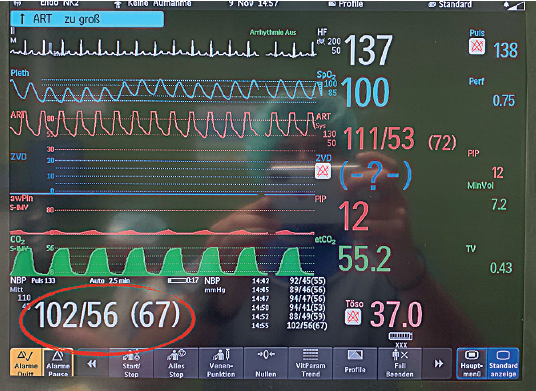Select the heart rate numeric 137
This screenshot has width=536, height=391.
[x=368, y=51]
